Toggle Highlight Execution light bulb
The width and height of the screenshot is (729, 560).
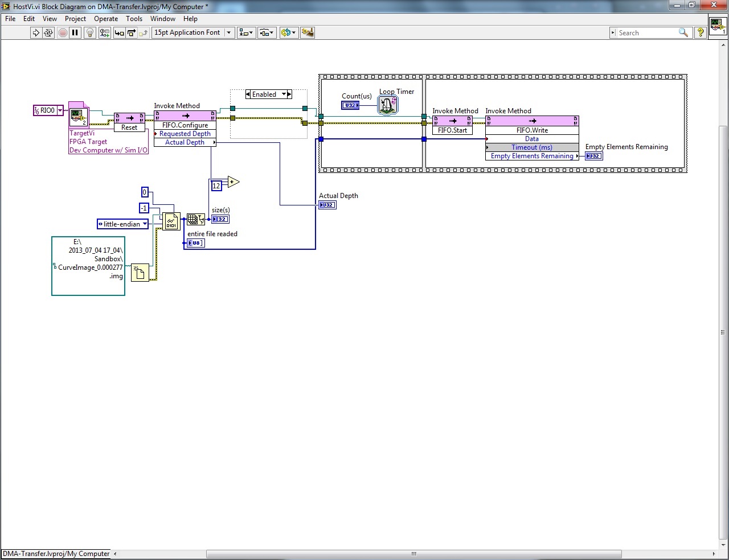(89, 33)
